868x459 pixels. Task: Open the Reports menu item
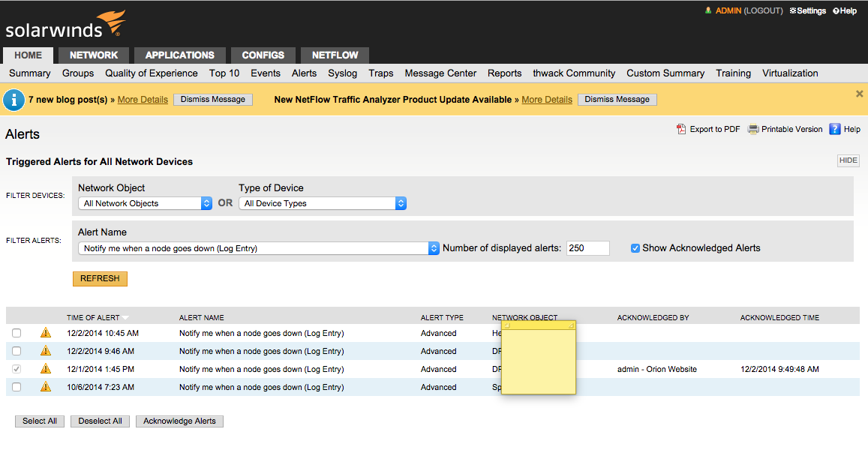tap(504, 73)
